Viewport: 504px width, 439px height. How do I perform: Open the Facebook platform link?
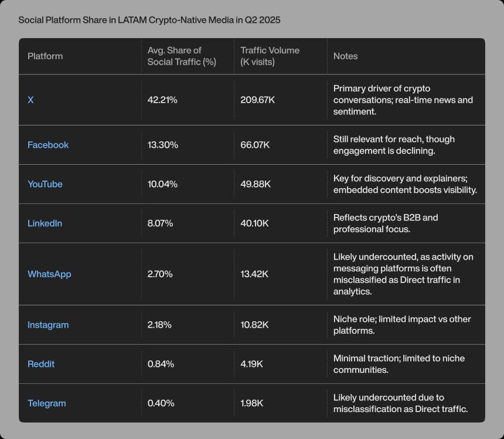tap(48, 145)
